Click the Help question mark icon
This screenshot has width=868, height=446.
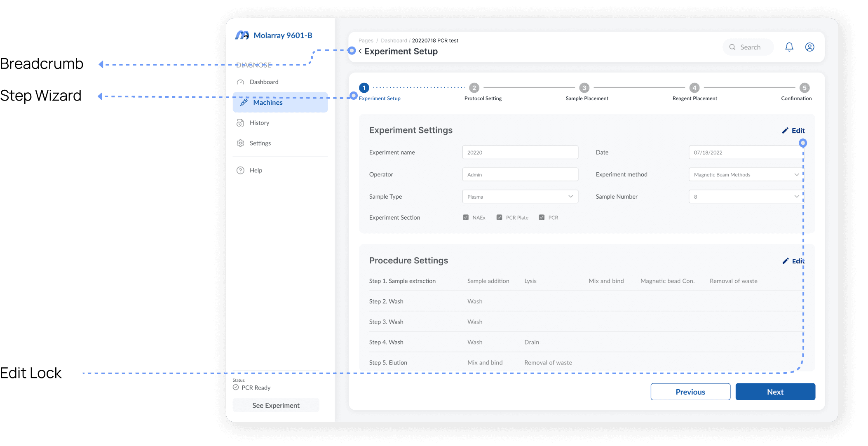point(240,170)
